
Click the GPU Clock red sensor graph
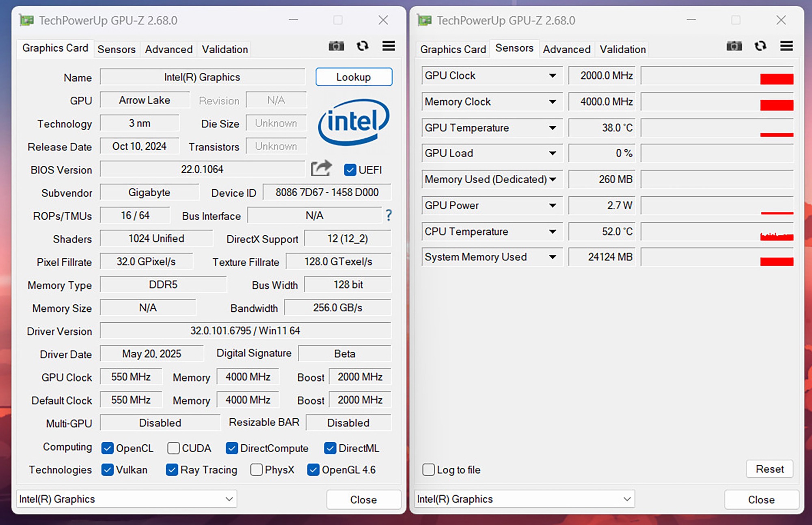[x=776, y=79]
